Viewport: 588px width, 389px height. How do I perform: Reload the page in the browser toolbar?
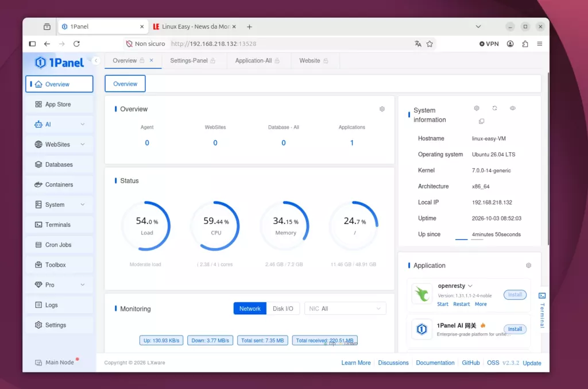pyautogui.click(x=76, y=44)
